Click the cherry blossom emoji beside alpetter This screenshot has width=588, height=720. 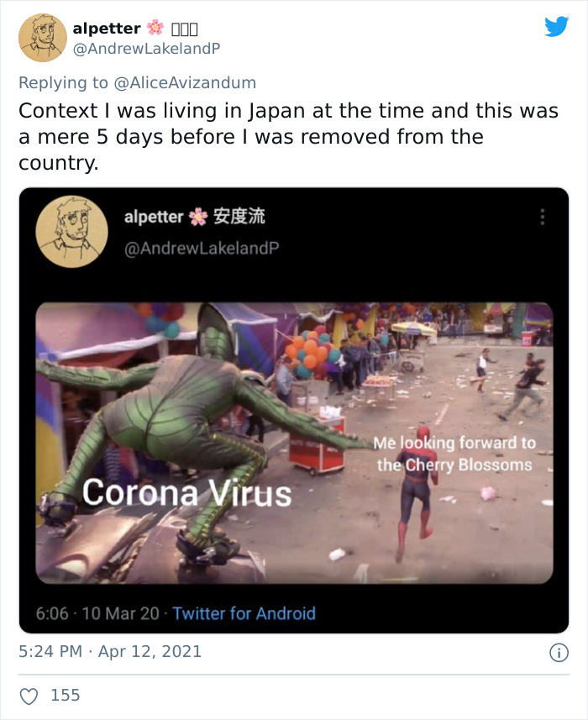155,28
